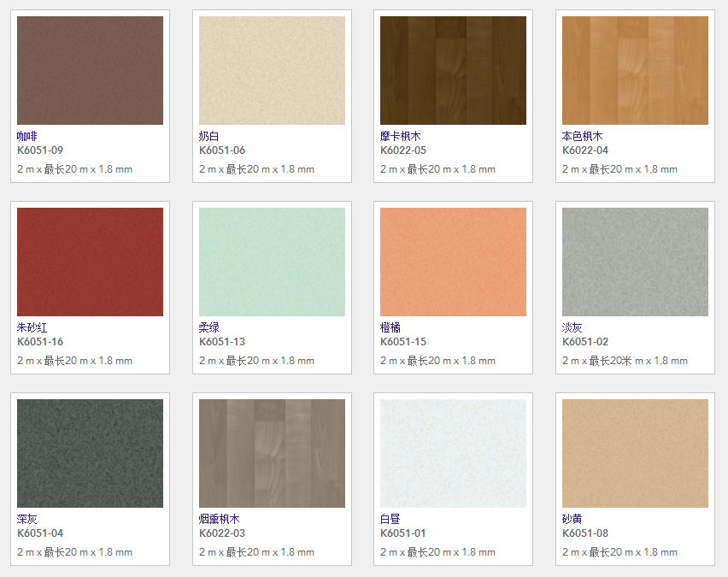Open the 咖啡 product name link
728x577 pixels.
[27, 136]
